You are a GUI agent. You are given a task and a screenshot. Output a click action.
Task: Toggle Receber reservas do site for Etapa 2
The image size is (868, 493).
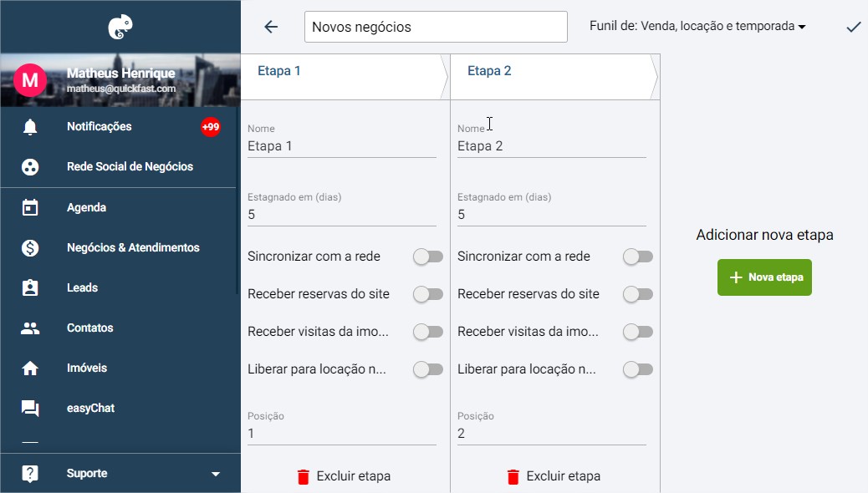coord(638,294)
